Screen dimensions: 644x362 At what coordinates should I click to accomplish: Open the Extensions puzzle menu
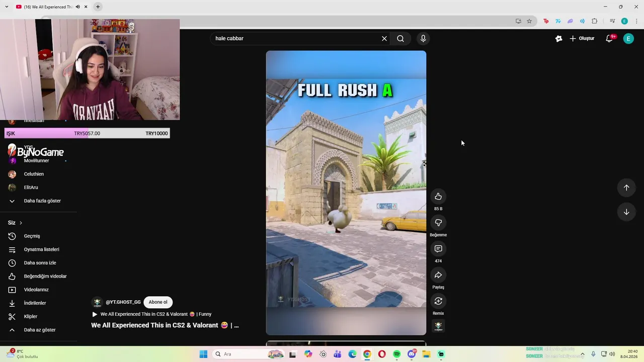click(594, 21)
